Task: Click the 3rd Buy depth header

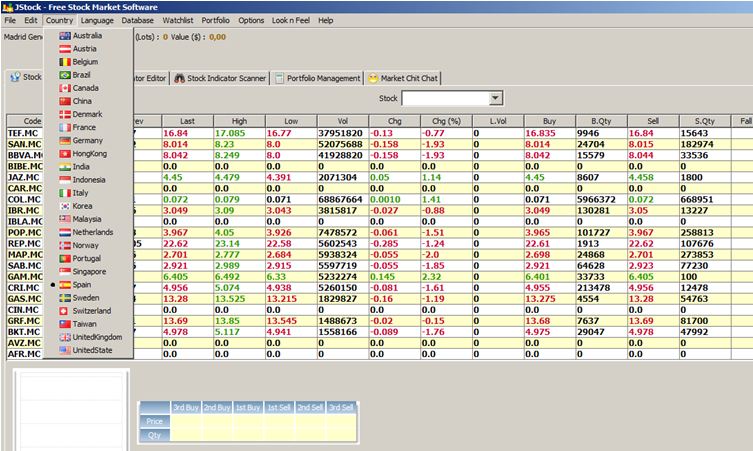Action: pos(186,407)
